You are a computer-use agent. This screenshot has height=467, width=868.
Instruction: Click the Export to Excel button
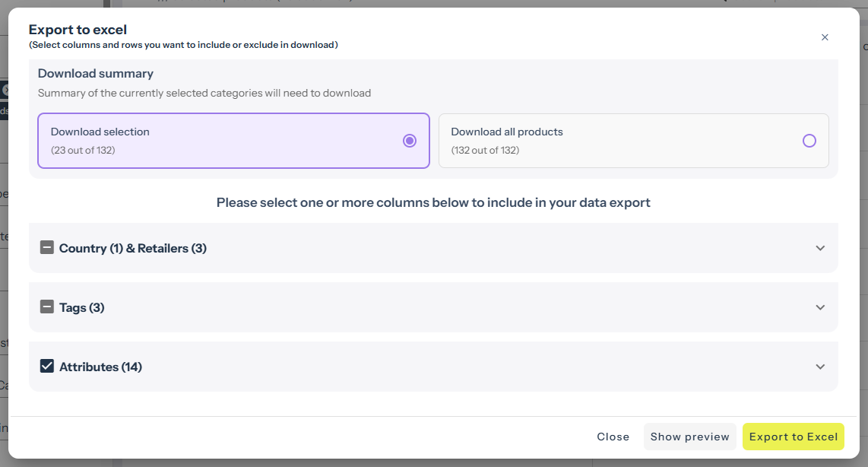[x=793, y=437]
